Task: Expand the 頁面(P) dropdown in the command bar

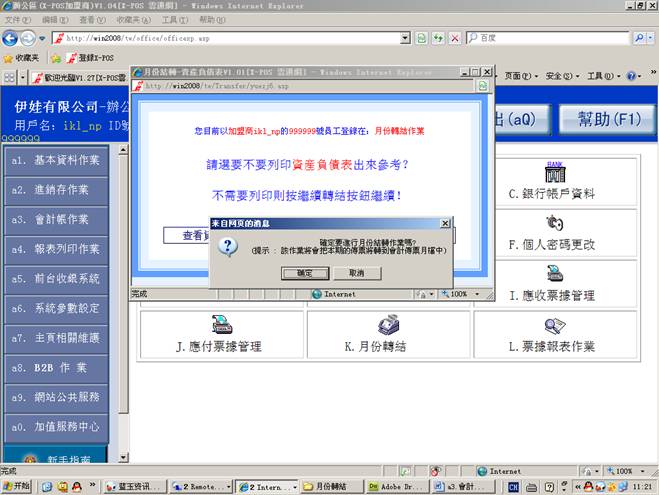Action: (x=522, y=76)
